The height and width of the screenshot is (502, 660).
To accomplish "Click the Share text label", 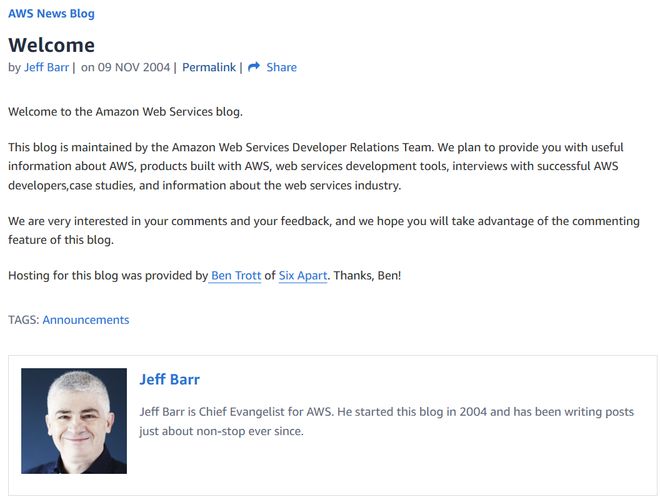I will [x=281, y=67].
